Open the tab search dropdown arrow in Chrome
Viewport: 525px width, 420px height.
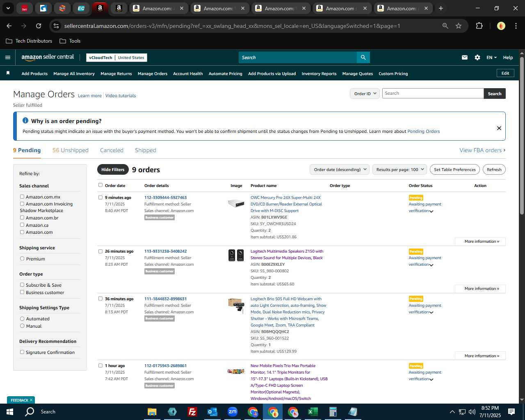pos(8,8)
